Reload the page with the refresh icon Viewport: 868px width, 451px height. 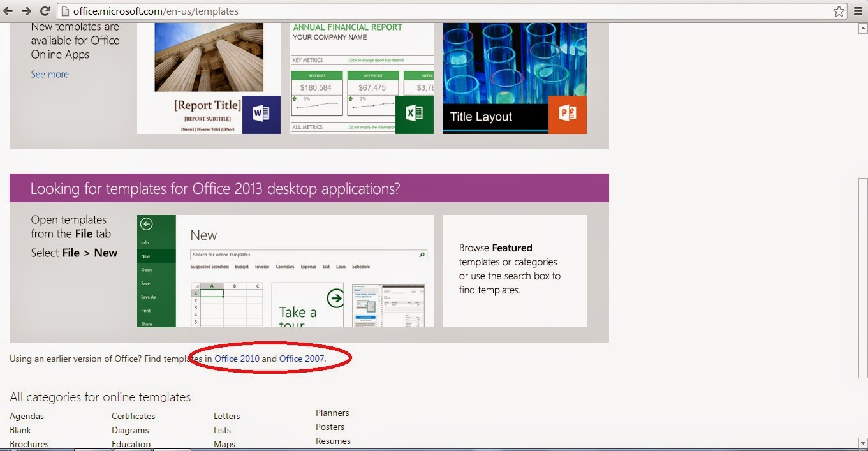[45, 11]
